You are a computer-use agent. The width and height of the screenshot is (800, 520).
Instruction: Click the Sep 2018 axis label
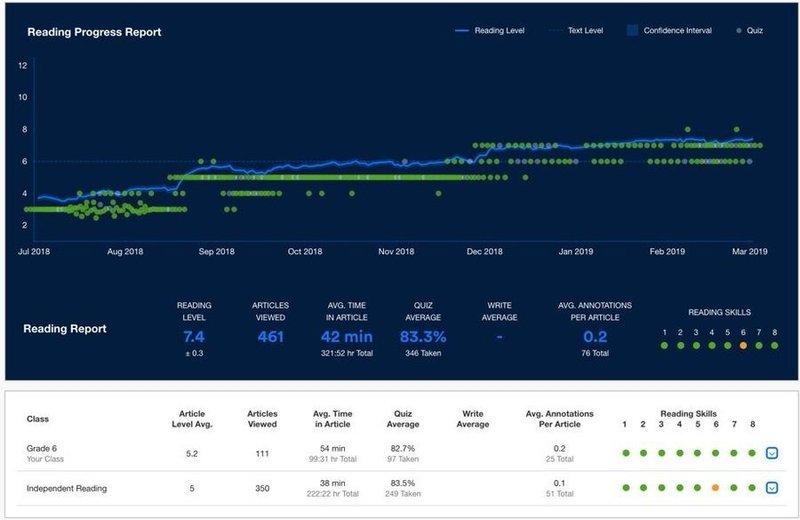click(x=217, y=252)
